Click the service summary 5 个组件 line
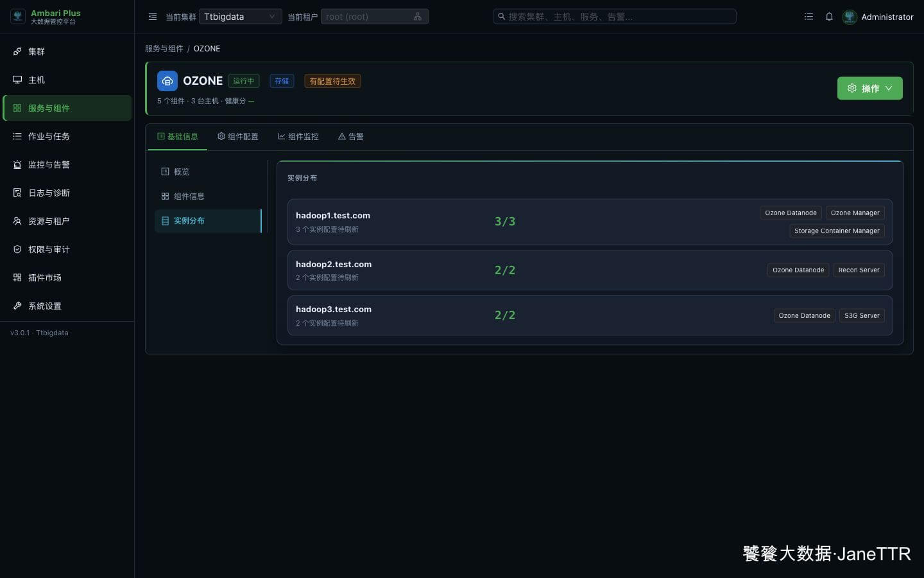The height and width of the screenshot is (578, 924). [206, 101]
